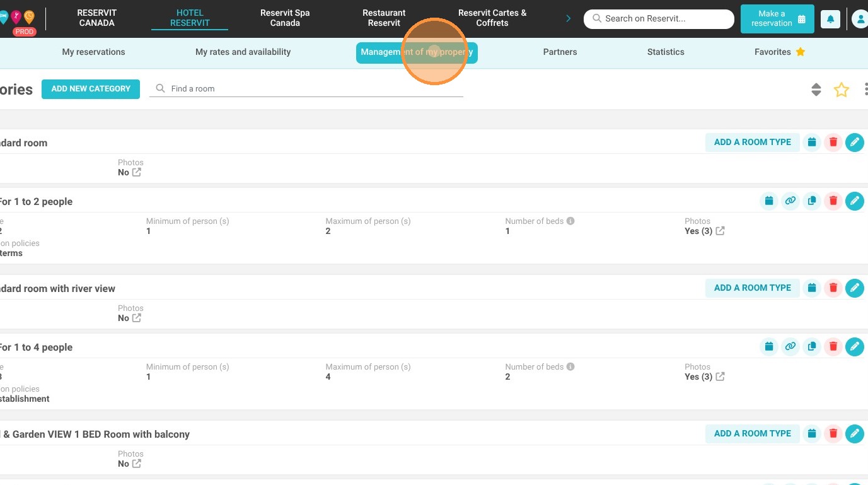Add a room type to river view room
868x485 pixels.
tap(752, 288)
